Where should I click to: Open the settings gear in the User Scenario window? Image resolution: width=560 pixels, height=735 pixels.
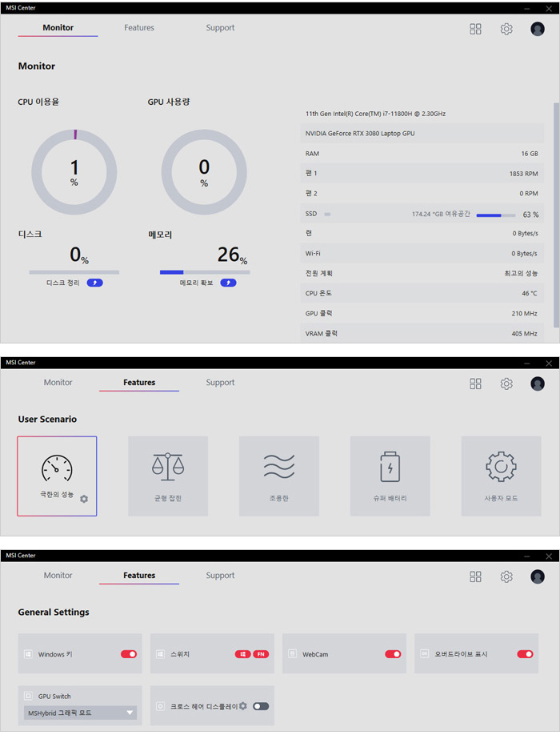coord(506,384)
